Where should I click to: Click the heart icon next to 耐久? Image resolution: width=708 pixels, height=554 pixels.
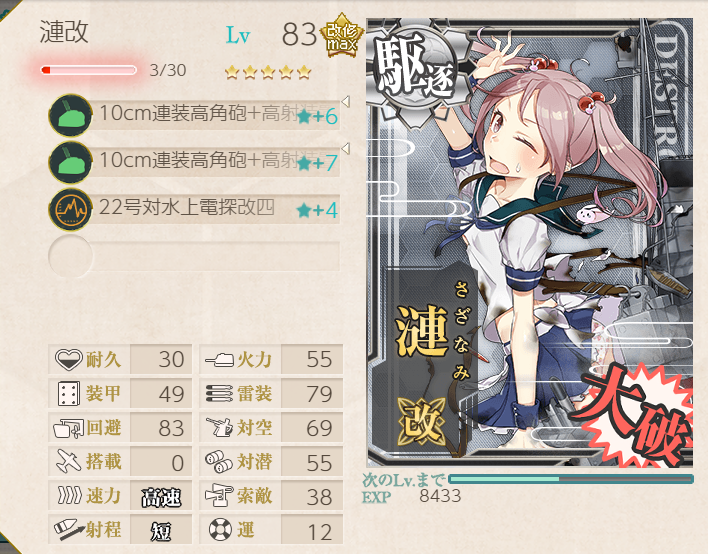click(69, 359)
